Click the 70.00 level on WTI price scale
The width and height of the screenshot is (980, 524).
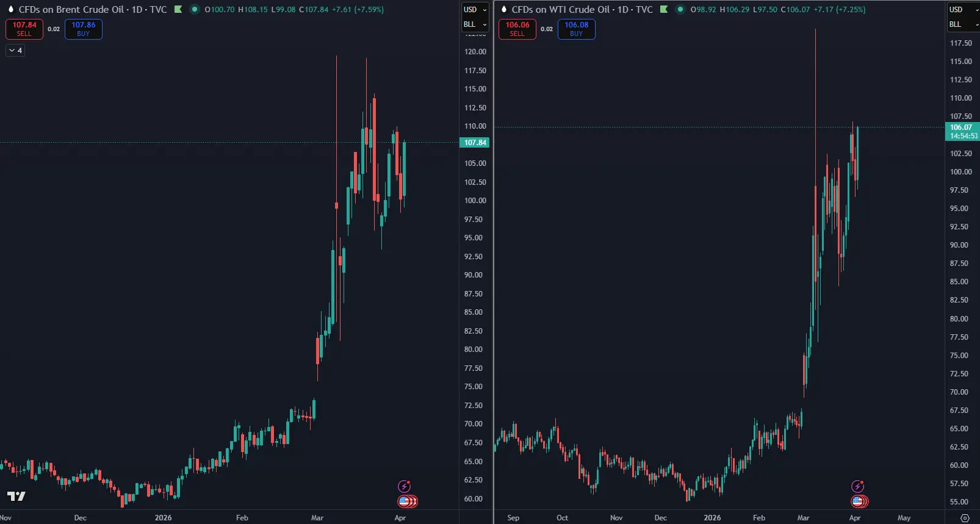(959, 392)
